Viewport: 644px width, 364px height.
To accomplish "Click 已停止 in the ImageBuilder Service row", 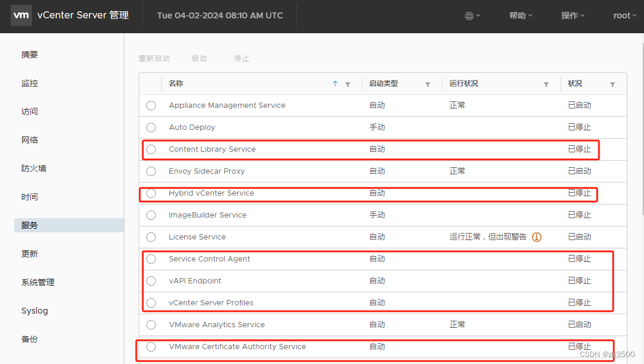I will pos(579,215).
